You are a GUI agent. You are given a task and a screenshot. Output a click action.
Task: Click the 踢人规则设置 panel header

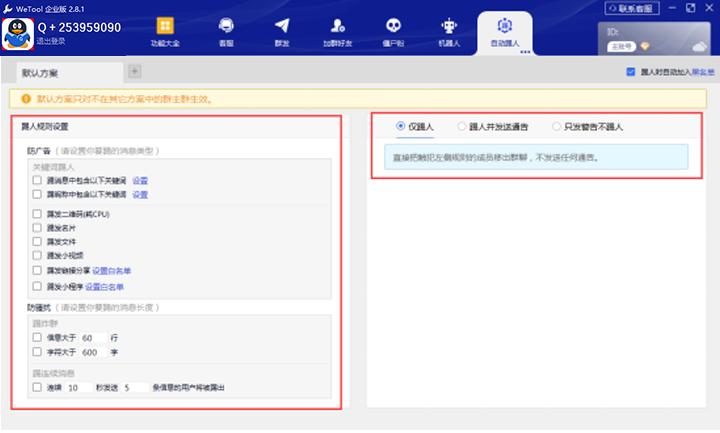(x=45, y=126)
